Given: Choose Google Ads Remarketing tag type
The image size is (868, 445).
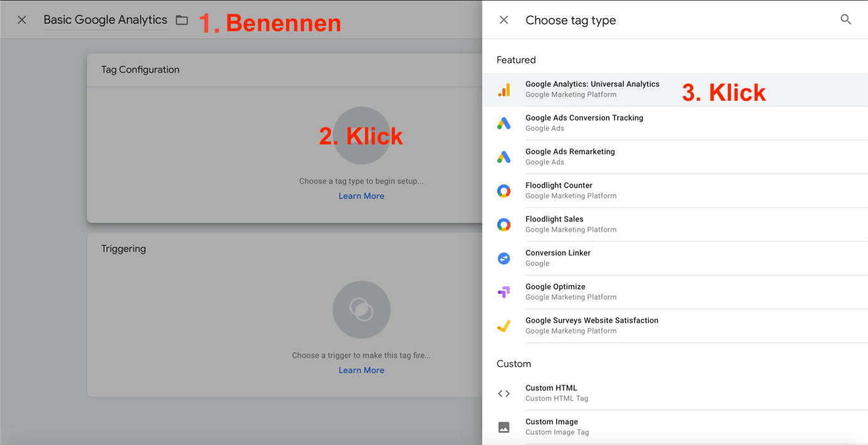Looking at the screenshot, I should pyautogui.click(x=675, y=157).
